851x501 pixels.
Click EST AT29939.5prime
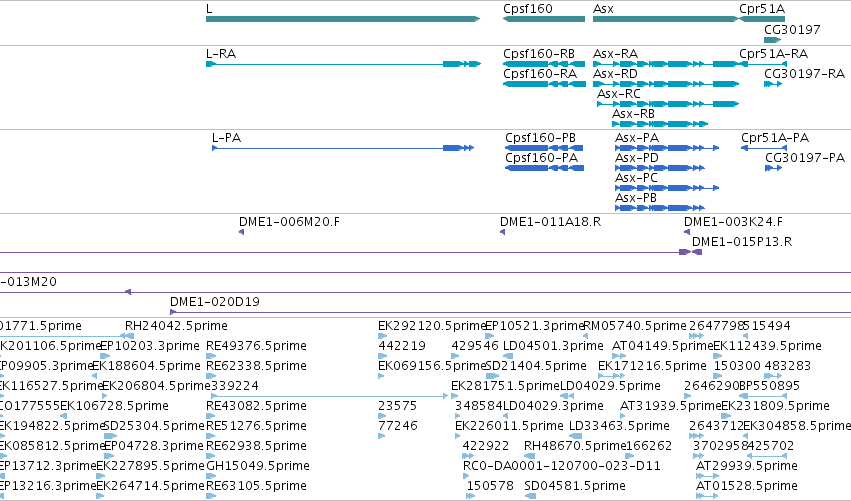pos(747,466)
